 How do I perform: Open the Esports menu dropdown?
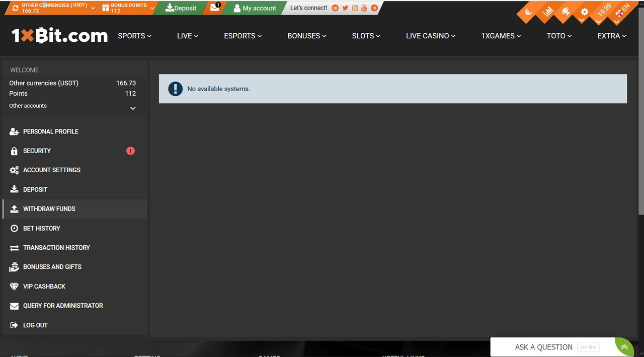pyautogui.click(x=243, y=36)
